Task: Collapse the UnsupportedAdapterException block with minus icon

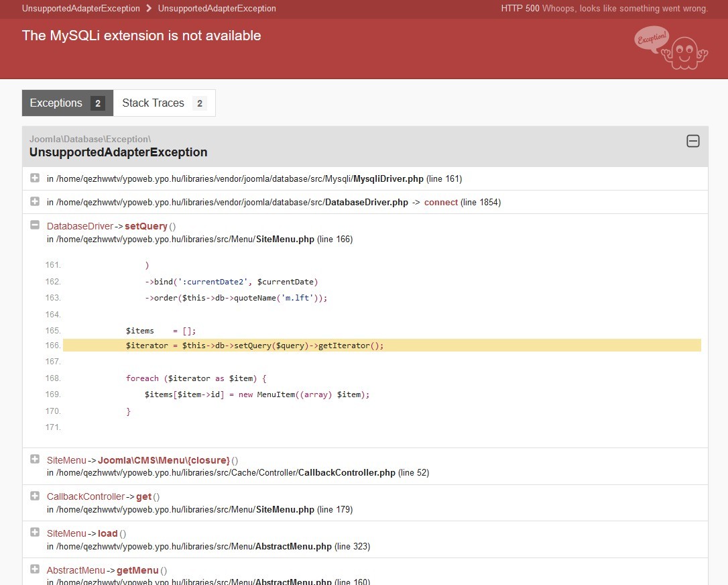Action: tap(693, 141)
